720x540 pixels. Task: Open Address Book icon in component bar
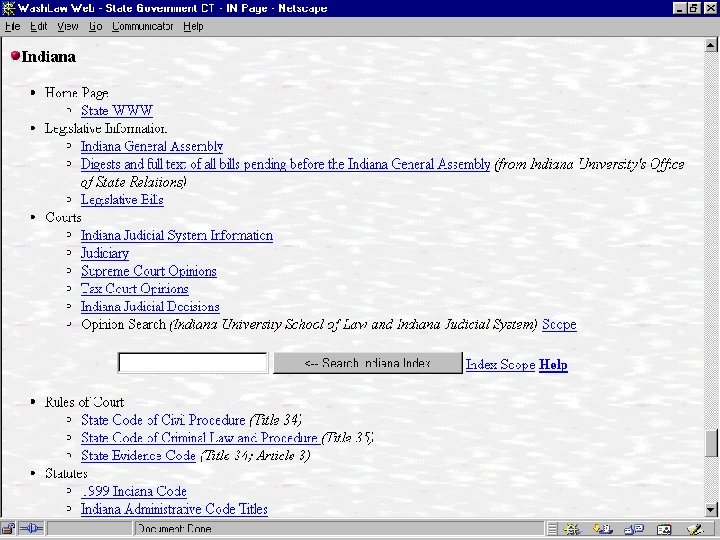pyautogui.click(x=664, y=529)
